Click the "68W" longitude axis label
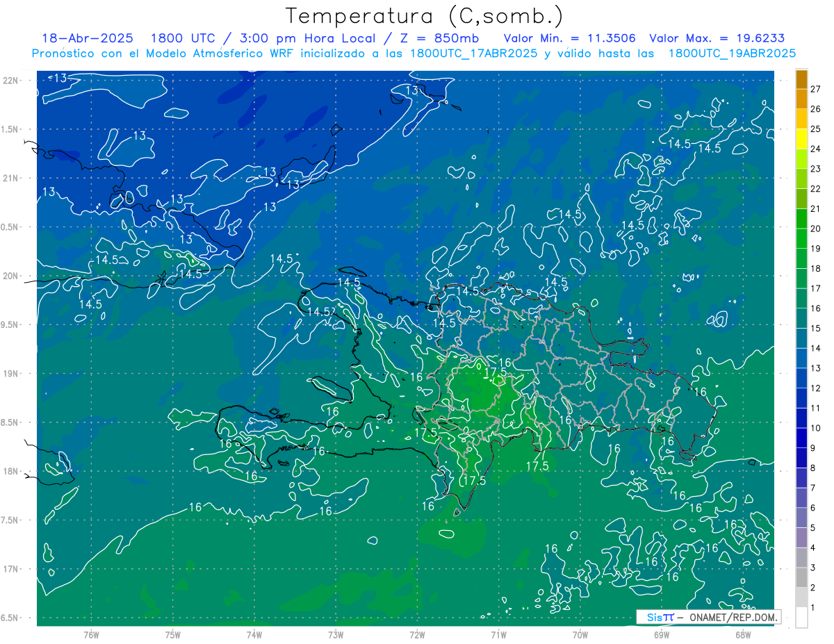 [x=743, y=635]
